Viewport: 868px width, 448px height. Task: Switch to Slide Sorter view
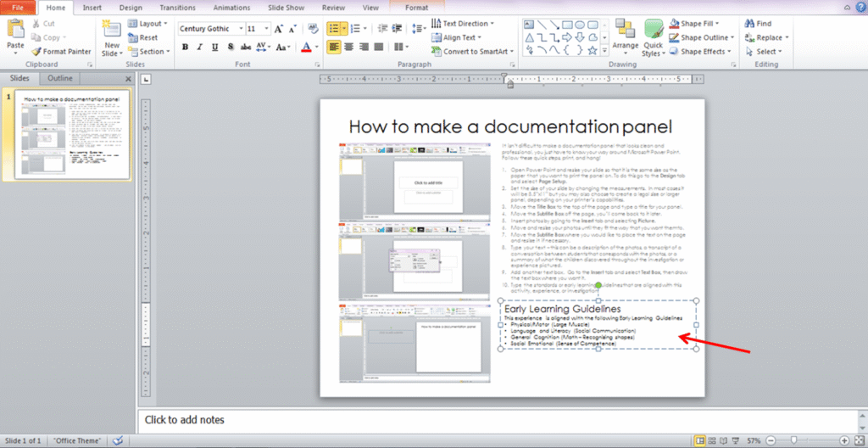click(x=712, y=441)
